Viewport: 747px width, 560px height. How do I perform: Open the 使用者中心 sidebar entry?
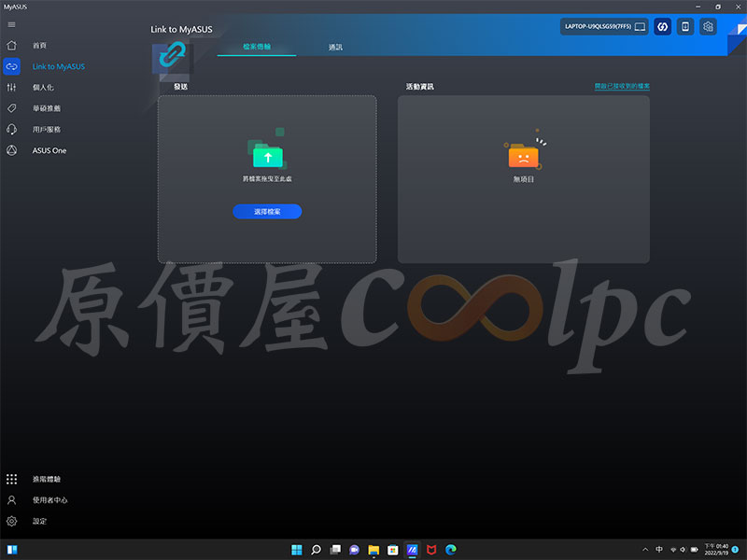(50, 500)
